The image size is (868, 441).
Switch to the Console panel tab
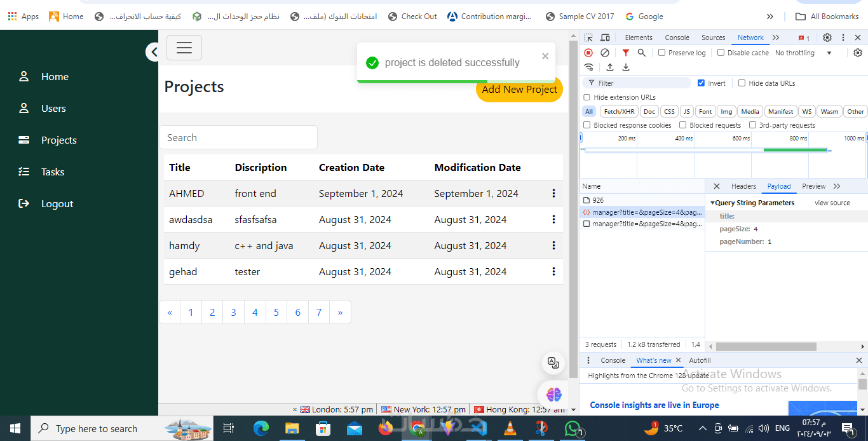click(x=677, y=37)
